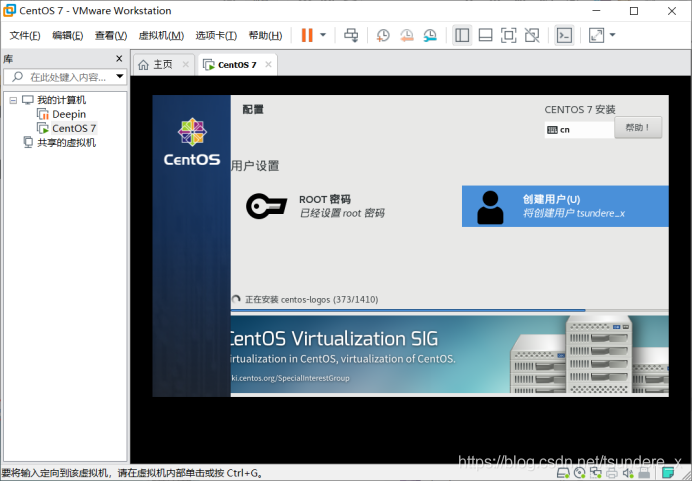Click the Send Ctrl+Alt+Del toolbar icon
Screen dimensions: 692x481
(351, 35)
